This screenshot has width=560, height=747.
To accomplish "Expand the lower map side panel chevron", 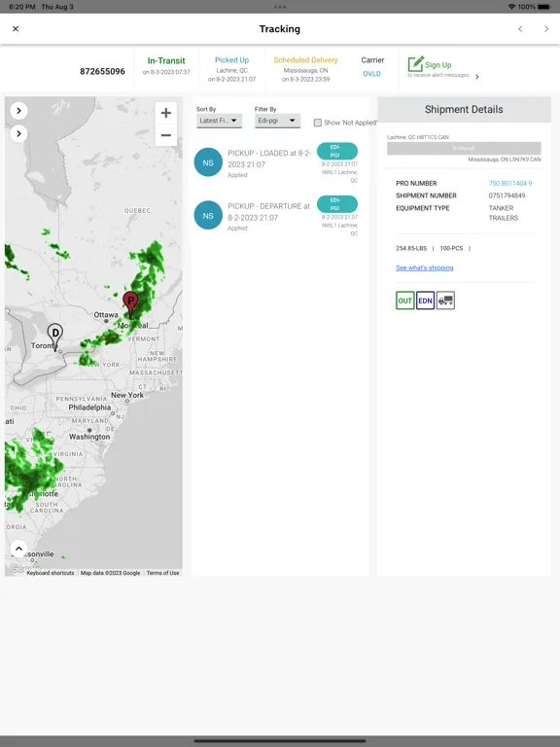I will coord(19,133).
